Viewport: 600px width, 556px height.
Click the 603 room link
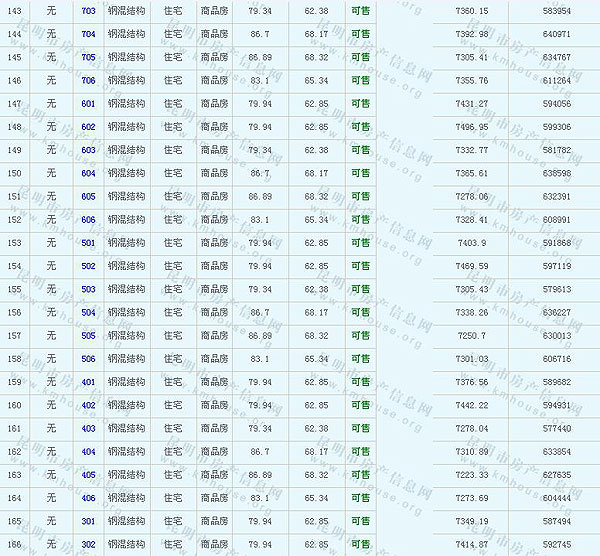88,150
